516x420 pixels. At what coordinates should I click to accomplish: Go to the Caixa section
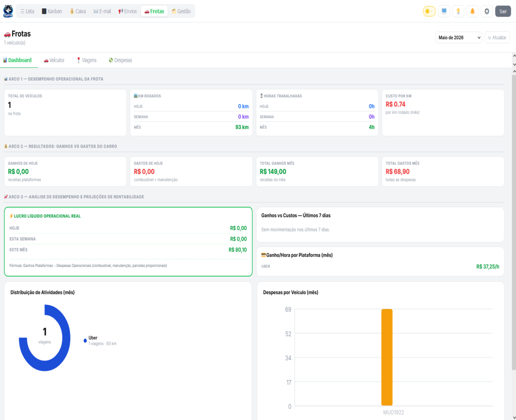point(77,11)
